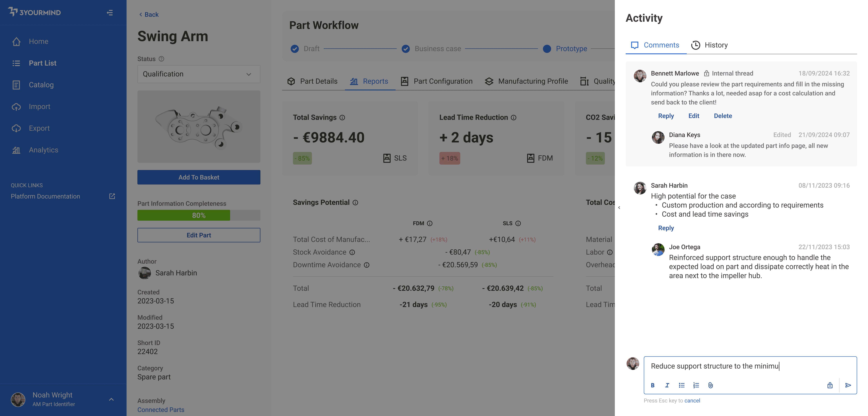Insert a bulleted list in comment

682,385
